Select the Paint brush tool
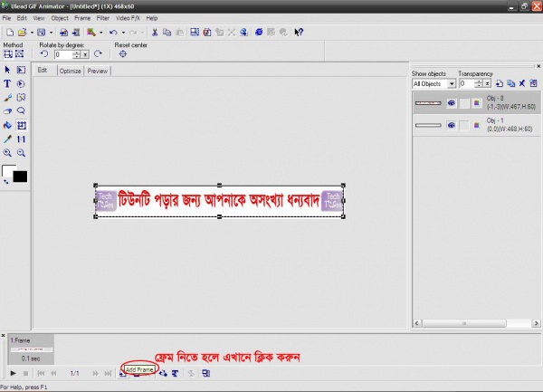 [x=7, y=98]
